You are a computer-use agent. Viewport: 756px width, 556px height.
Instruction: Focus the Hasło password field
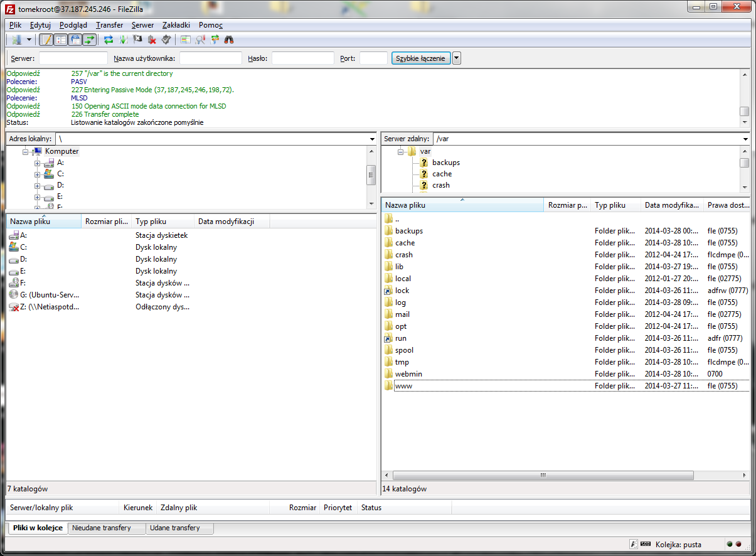click(302, 58)
